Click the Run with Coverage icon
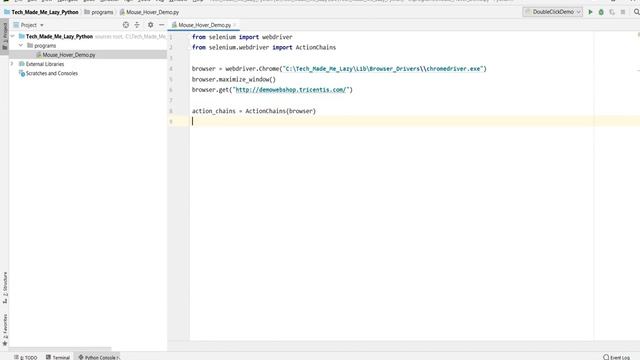Image resolution: width=640 pixels, height=360 pixels. [x=612, y=12]
